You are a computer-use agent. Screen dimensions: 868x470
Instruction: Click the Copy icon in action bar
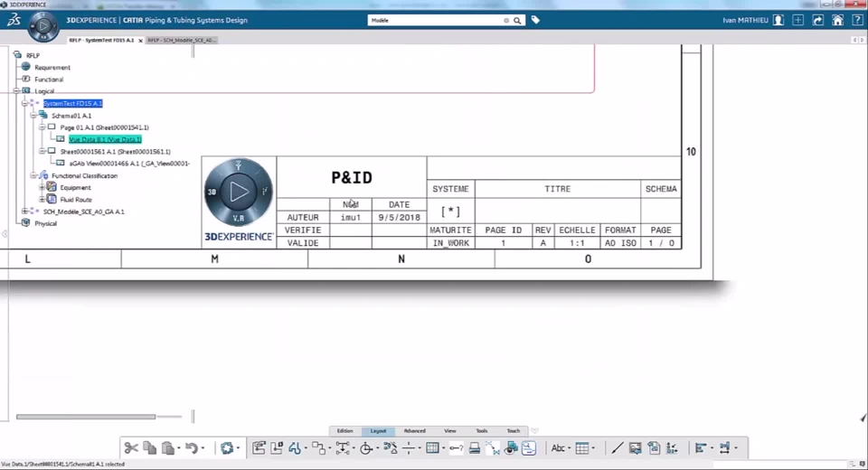[149, 448]
